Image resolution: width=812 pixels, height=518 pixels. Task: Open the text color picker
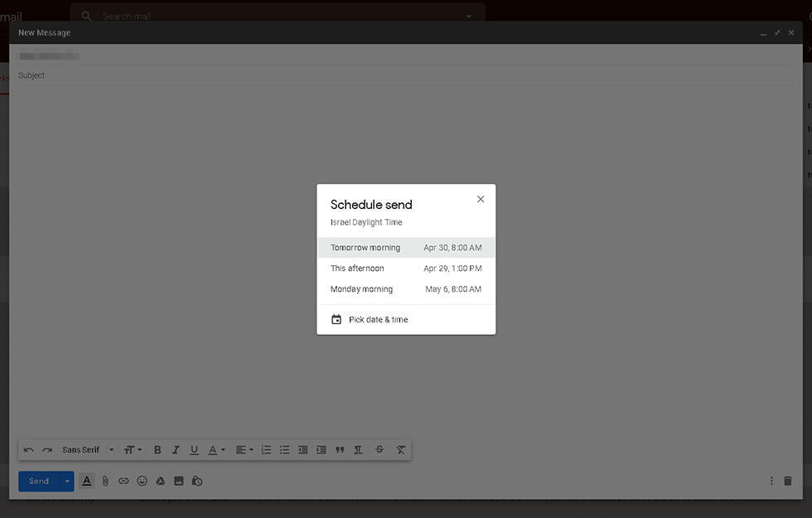(x=214, y=449)
